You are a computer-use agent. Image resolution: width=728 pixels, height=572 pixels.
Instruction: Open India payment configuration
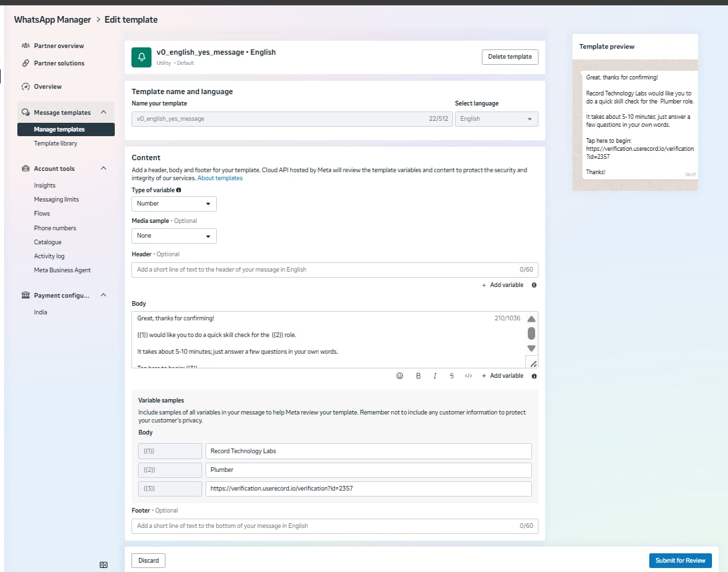click(41, 312)
